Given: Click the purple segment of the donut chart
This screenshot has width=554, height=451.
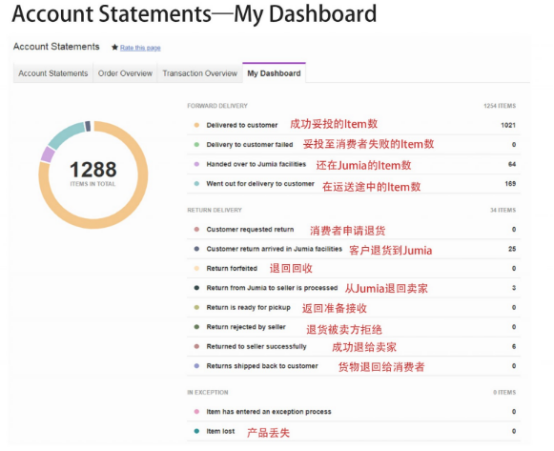Looking at the screenshot, I should click(47, 154).
